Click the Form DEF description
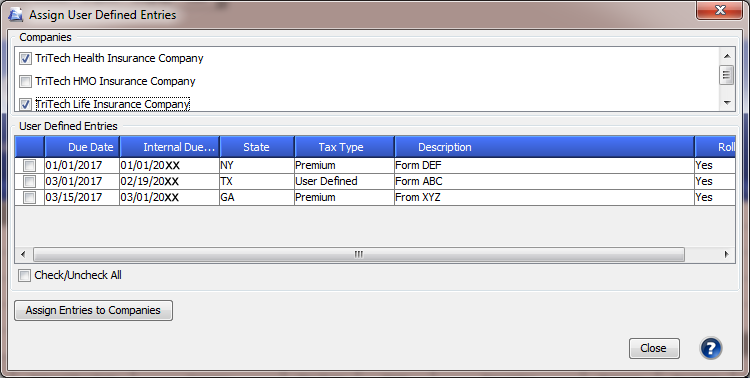The height and width of the screenshot is (378, 750). 544,166
